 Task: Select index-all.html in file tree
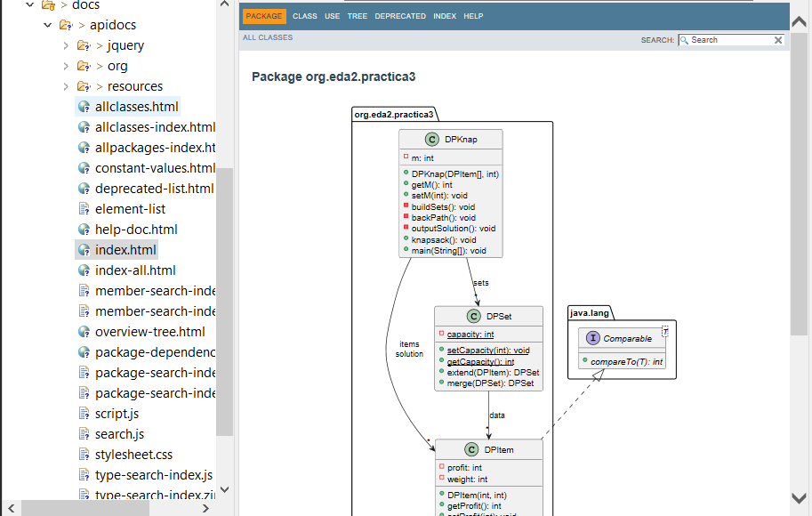pos(135,270)
